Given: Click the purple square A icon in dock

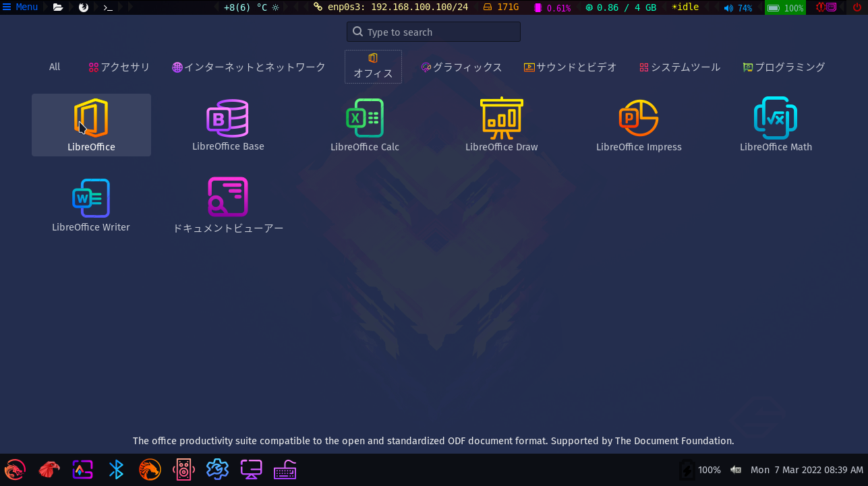Looking at the screenshot, I should pos(82,469).
